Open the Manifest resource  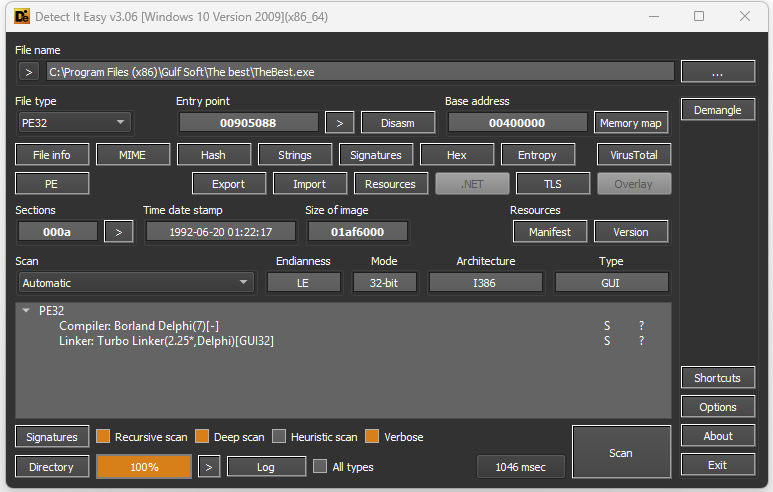(550, 232)
